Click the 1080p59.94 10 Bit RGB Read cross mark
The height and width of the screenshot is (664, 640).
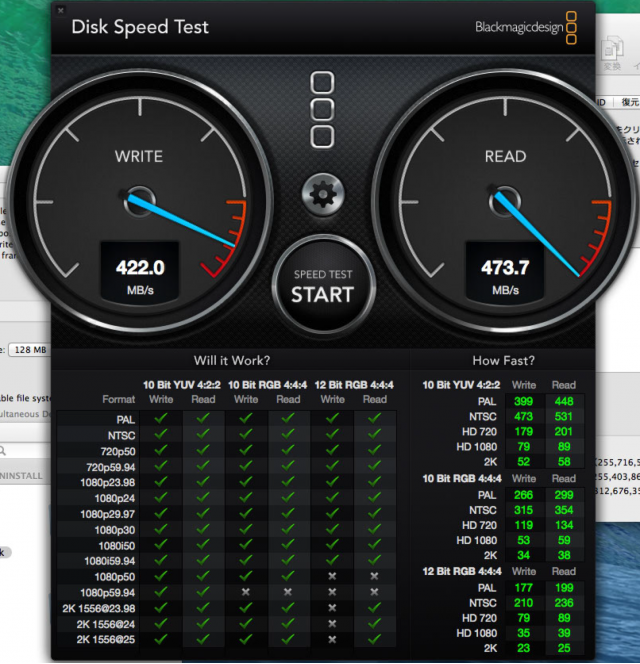(x=288, y=592)
